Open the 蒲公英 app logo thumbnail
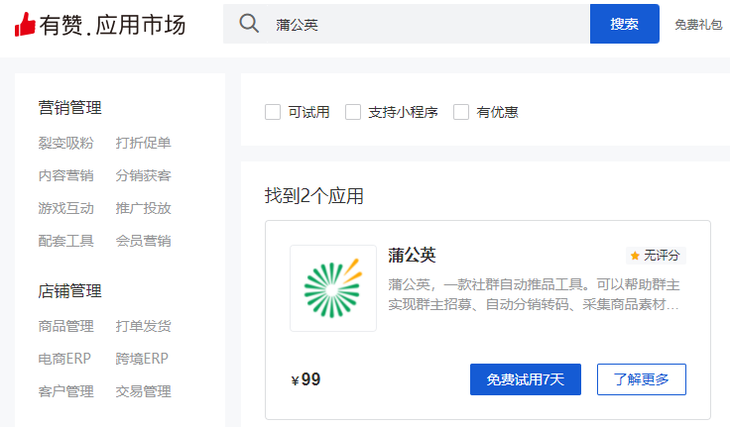 click(333, 288)
